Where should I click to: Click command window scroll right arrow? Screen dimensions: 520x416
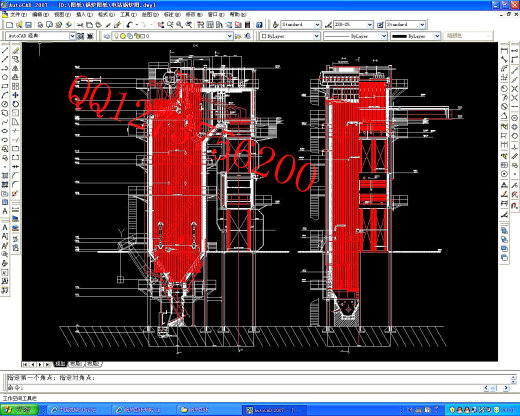[506, 388]
